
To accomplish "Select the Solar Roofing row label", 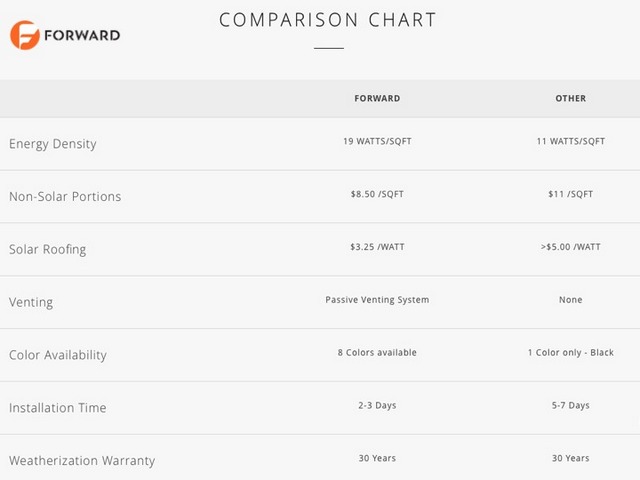I will (47, 249).
